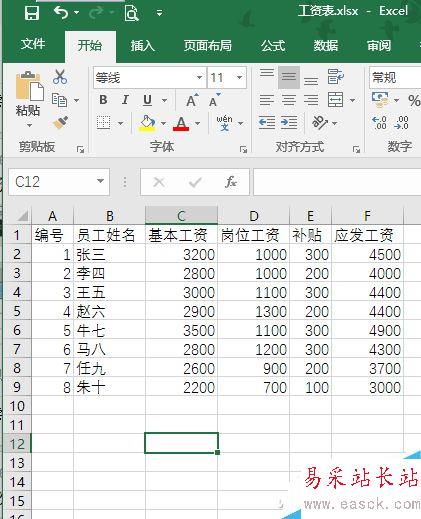
Task: Click Merge and Center icon
Action: tap(335, 100)
